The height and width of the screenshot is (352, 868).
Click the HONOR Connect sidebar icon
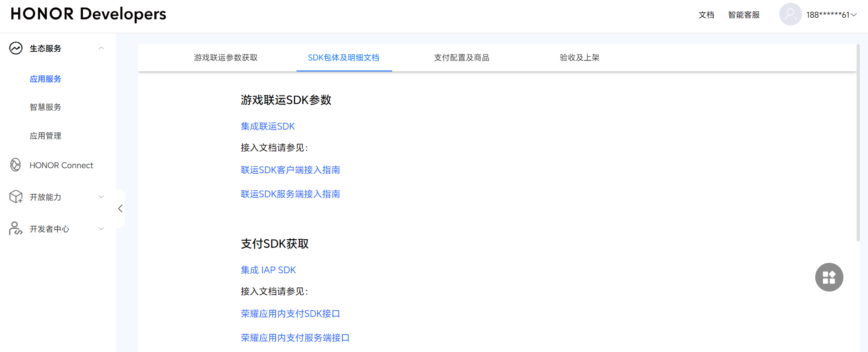pos(15,165)
